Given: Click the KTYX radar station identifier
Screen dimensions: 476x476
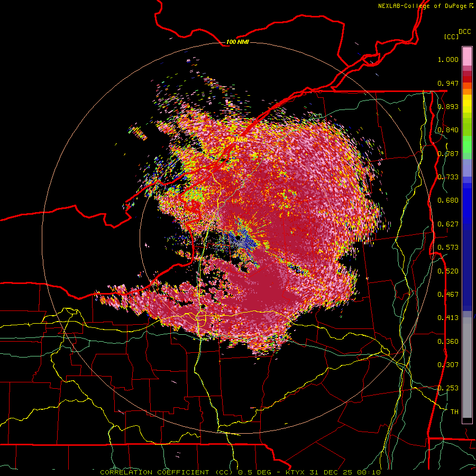Looking at the screenshot, I should [296, 472].
